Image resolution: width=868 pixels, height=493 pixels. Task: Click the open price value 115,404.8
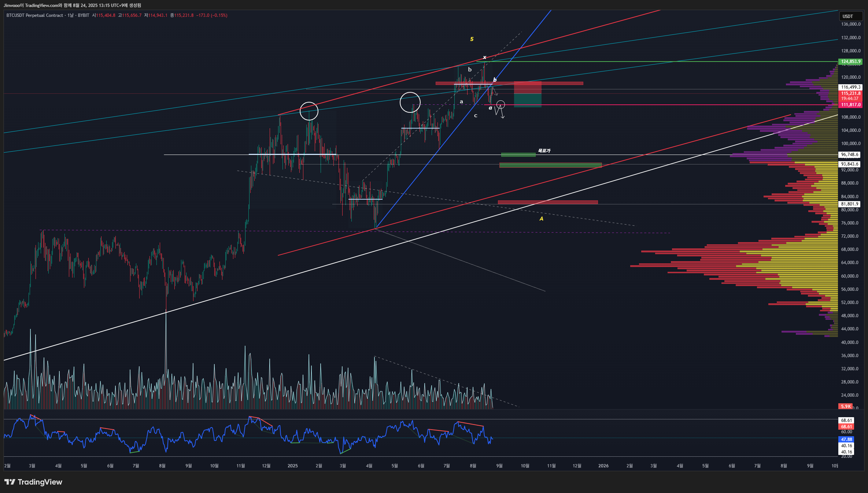tap(106, 15)
